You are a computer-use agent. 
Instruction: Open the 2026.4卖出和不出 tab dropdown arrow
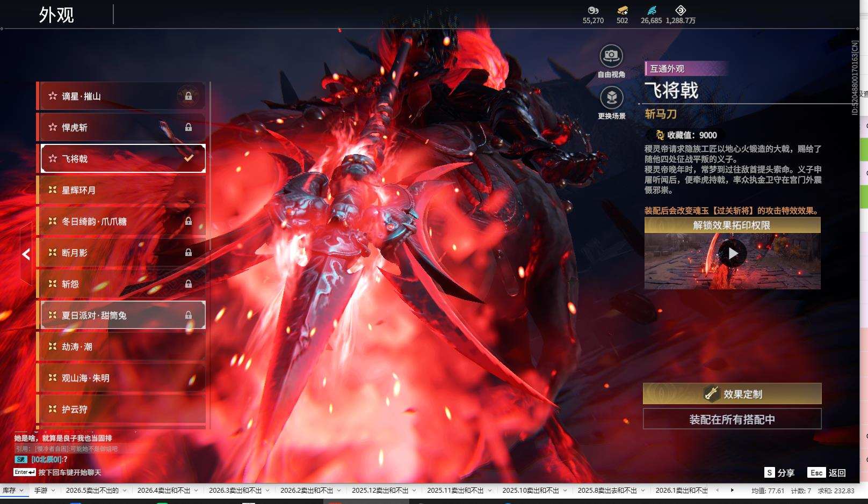[196, 491]
